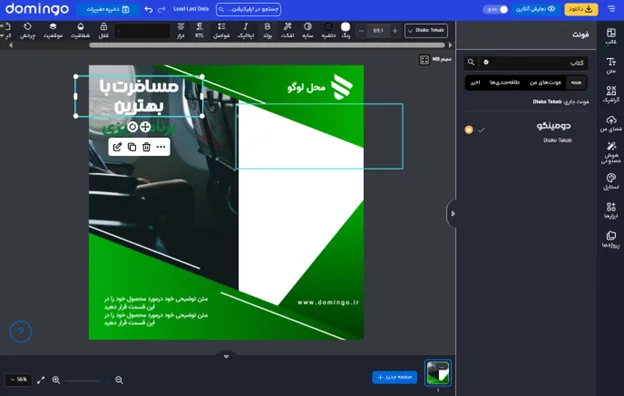Open the 56% zoom level dropdown
This screenshot has height=396, width=624.
(19, 380)
